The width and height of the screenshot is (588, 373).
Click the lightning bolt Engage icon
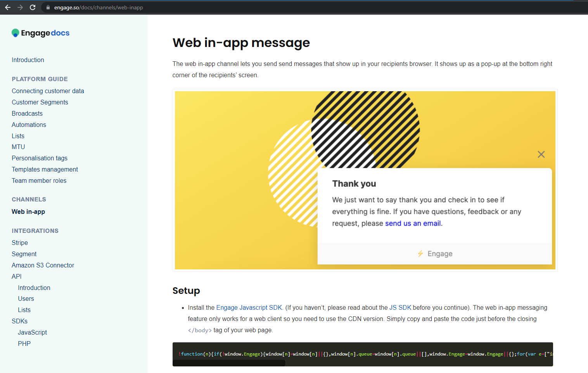coord(420,253)
